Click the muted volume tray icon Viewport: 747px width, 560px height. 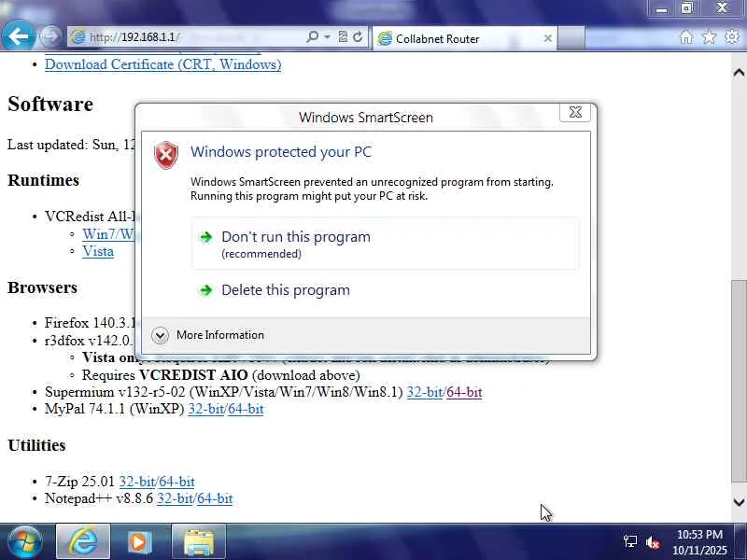click(653, 542)
